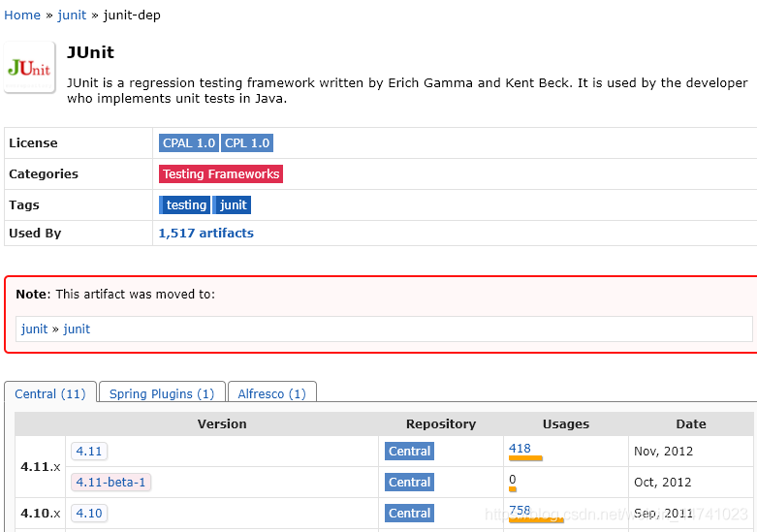Switch to the Spring Plugins (1) tab

[x=162, y=393]
